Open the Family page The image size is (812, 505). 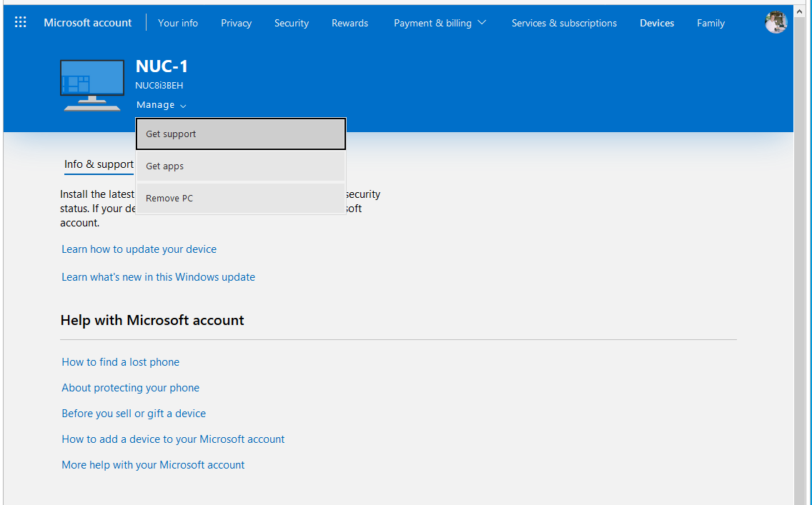pyautogui.click(x=710, y=24)
